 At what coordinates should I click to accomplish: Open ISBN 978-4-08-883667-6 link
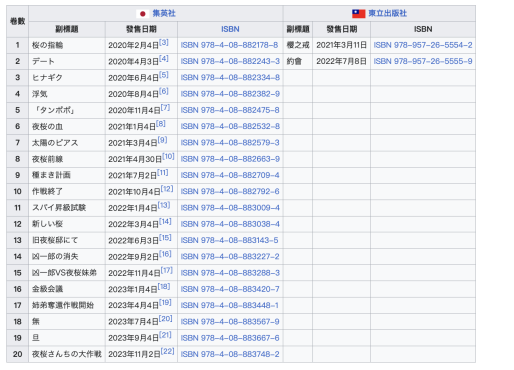click(230, 338)
